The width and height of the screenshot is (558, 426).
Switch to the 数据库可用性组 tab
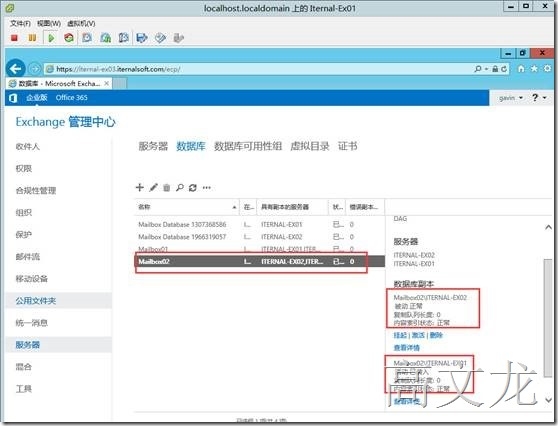click(248, 146)
